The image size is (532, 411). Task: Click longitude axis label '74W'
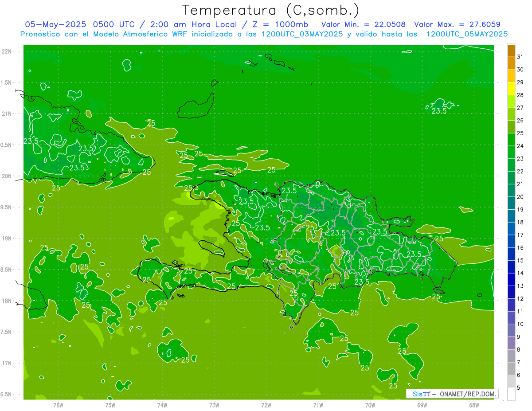pyautogui.click(x=162, y=405)
